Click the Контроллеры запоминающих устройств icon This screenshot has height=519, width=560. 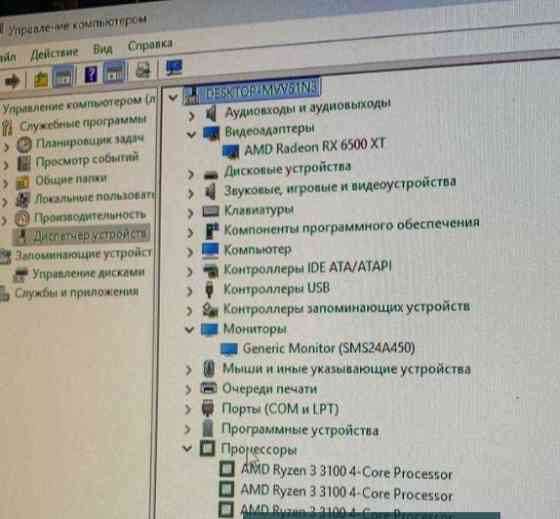click(x=210, y=310)
